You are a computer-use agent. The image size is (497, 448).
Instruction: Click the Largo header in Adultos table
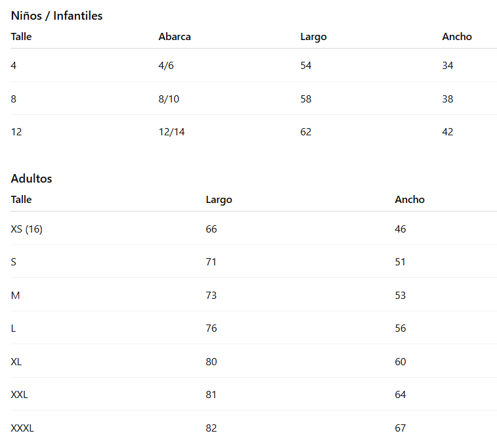(x=219, y=200)
